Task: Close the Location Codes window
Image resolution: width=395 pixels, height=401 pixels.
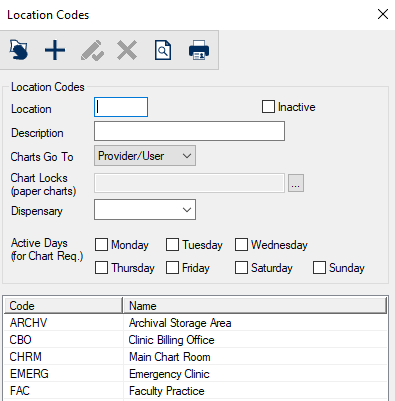Action: pyautogui.click(x=383, y=14)
